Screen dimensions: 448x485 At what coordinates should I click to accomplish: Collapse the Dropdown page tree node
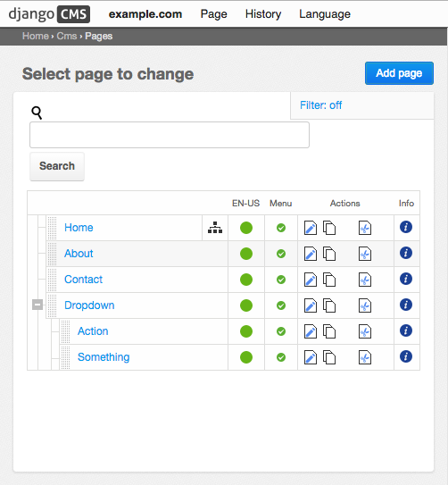(37, 305)
